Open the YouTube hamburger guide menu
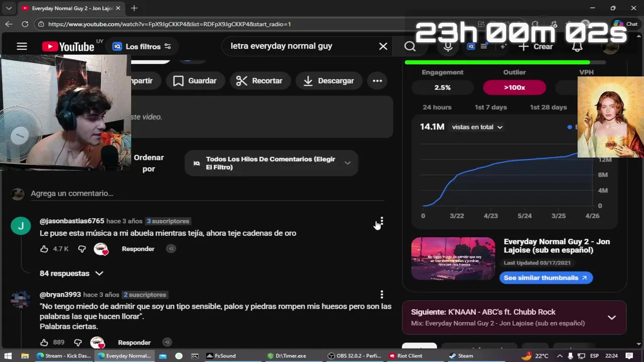 [x=22, y=46]
